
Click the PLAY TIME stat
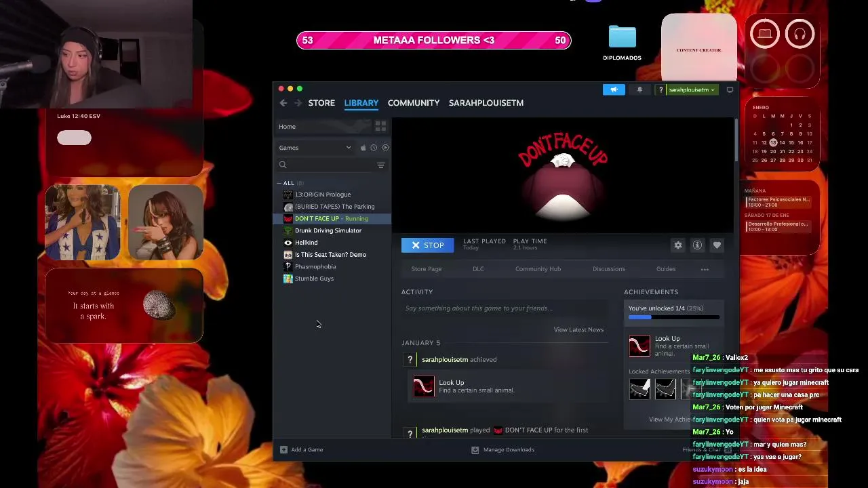point(530,244)
